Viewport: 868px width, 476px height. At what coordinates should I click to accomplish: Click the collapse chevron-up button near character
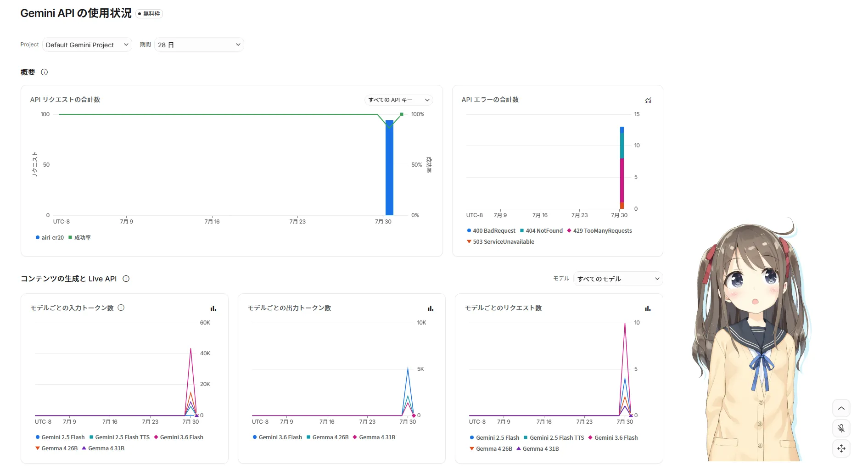pos(841,408)
